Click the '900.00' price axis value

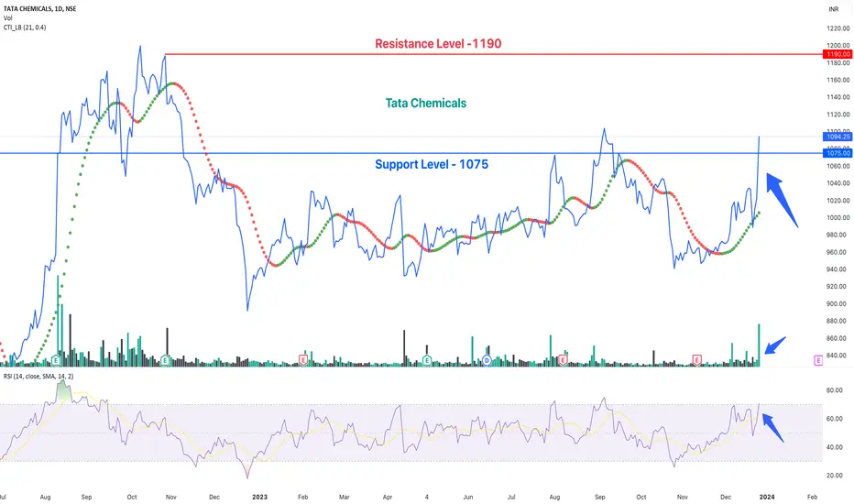coord(838,304)
